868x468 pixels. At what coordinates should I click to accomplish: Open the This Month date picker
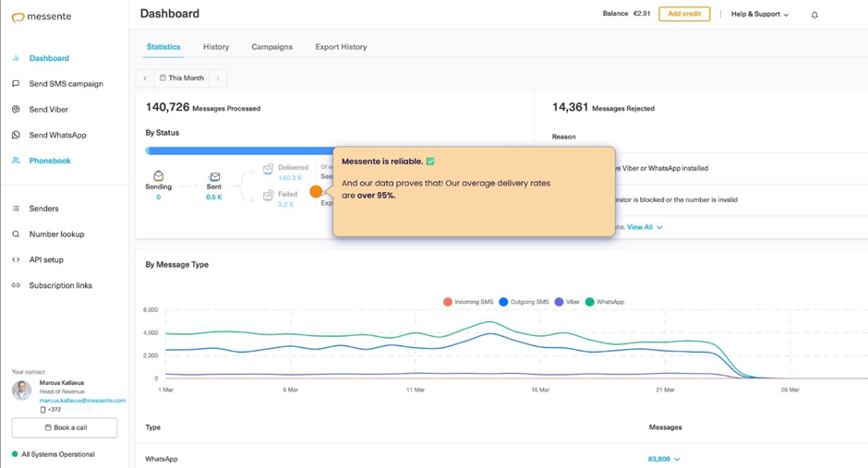point(182,78)
